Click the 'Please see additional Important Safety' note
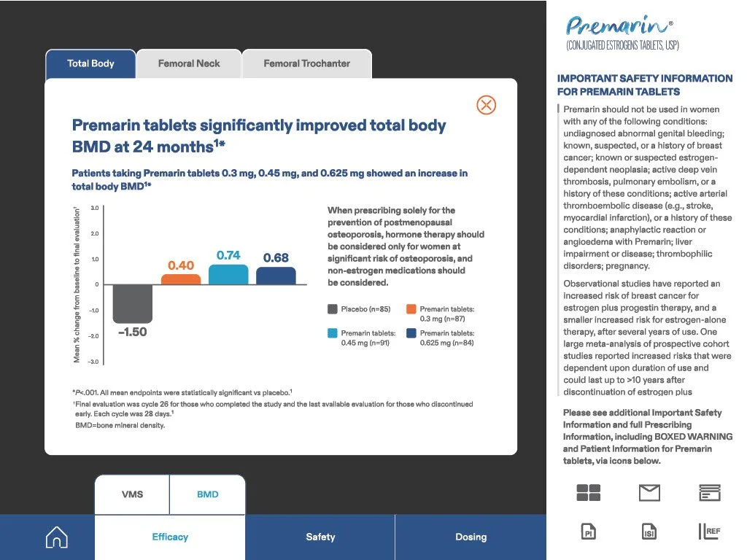This screenshot has height=560, width=747. (x=648, y=437)
